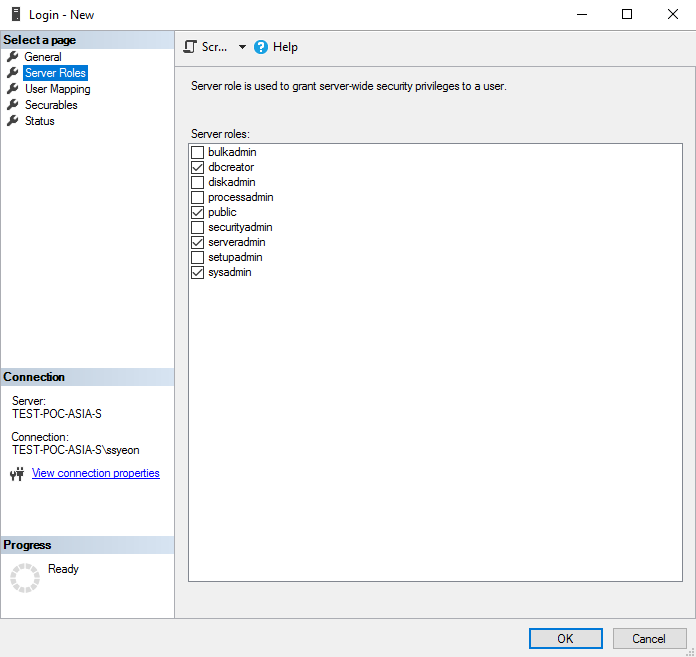
Task: Check the processadmin role
Action: point(197,197)
